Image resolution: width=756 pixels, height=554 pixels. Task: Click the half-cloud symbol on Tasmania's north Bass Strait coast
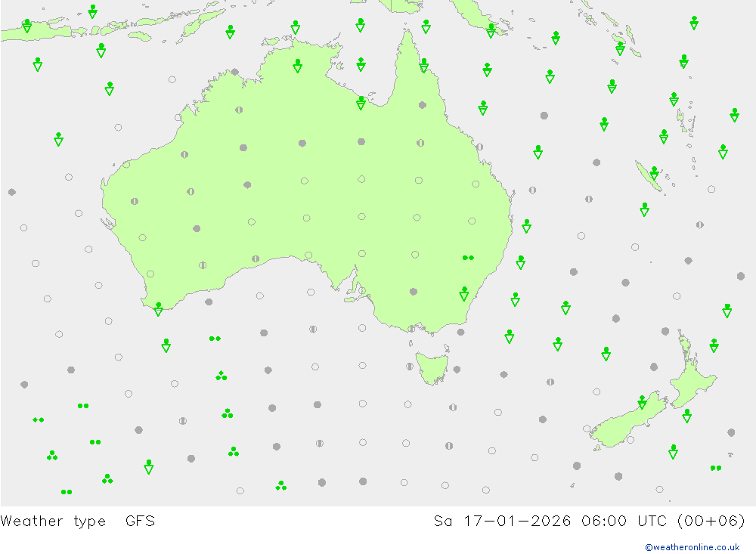click(411, 329)
